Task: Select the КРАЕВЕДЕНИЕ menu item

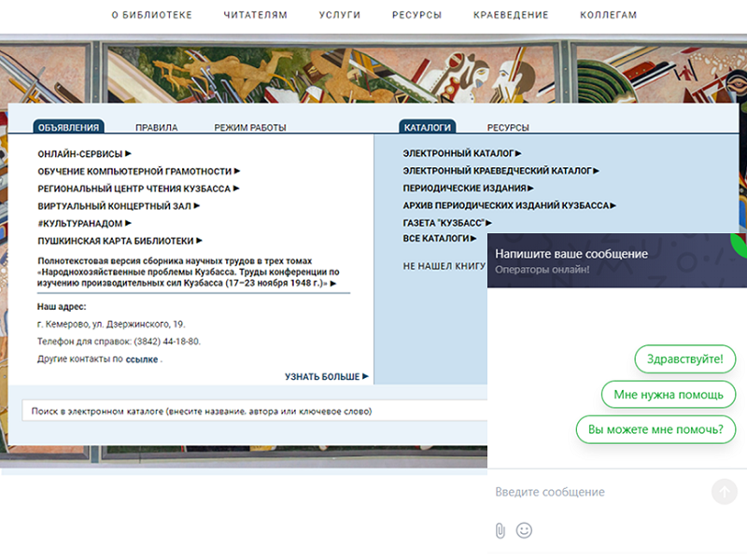Action: 511,15
